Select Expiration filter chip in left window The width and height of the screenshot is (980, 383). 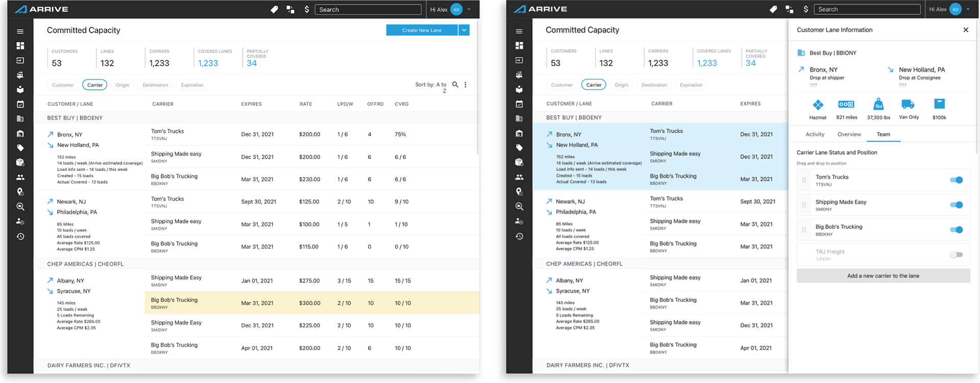pyautogui.click(x=192, y=85)
